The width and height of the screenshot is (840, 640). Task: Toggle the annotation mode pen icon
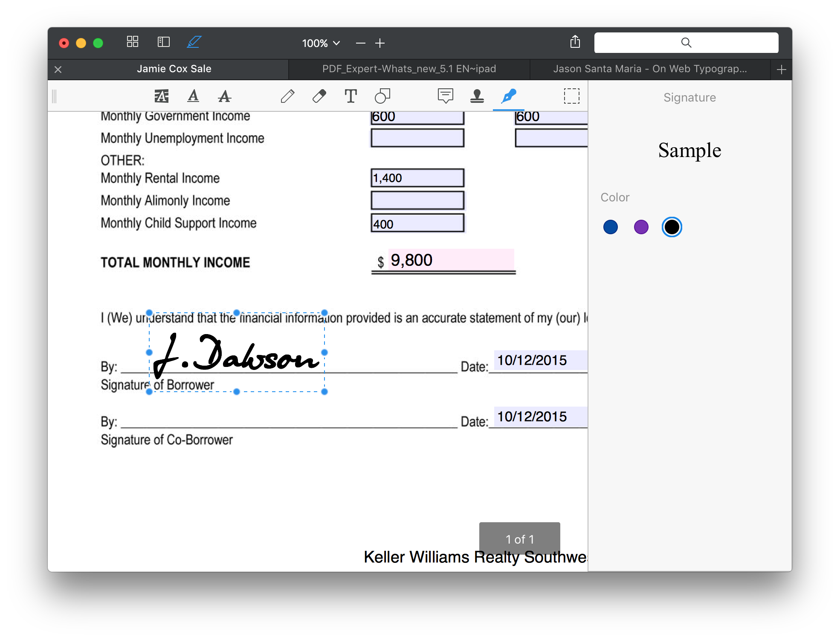[194, 42]
